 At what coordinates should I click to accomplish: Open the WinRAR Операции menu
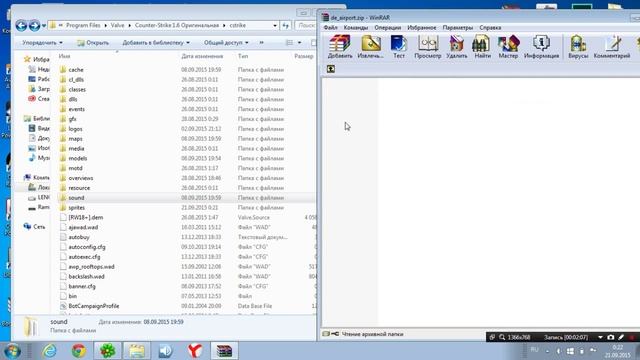click(x=387, y=27)
